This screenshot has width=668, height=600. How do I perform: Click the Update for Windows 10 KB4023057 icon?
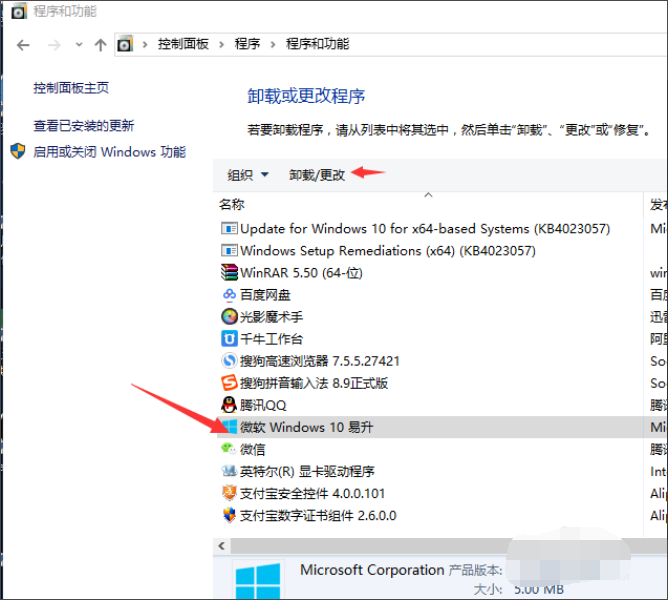[x=229, y=229]
